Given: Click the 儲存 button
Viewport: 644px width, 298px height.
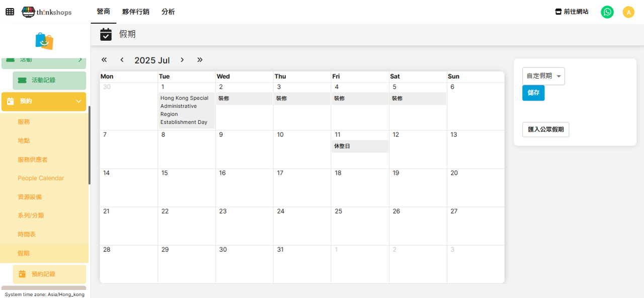Looking at the screenshot, I should click(533, 93).
